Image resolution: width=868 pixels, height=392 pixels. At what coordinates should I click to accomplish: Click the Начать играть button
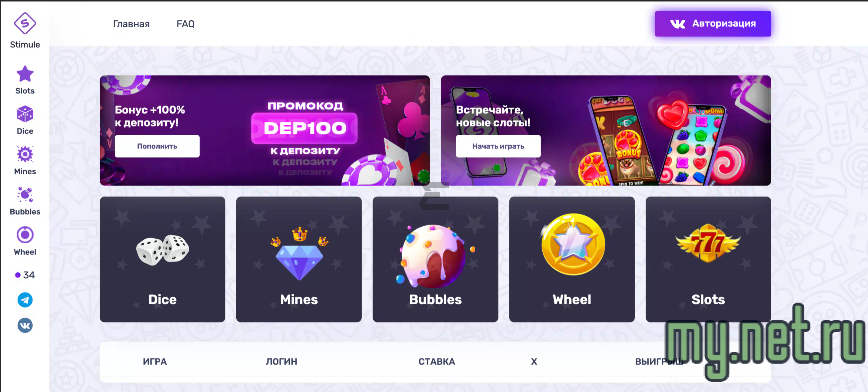pyautogui.click(x=498, y=146)
